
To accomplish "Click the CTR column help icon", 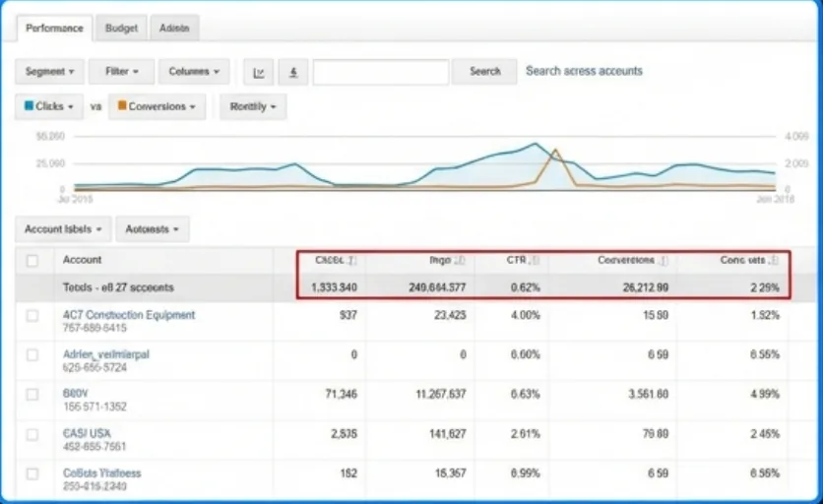I will (x=535, y=261).
